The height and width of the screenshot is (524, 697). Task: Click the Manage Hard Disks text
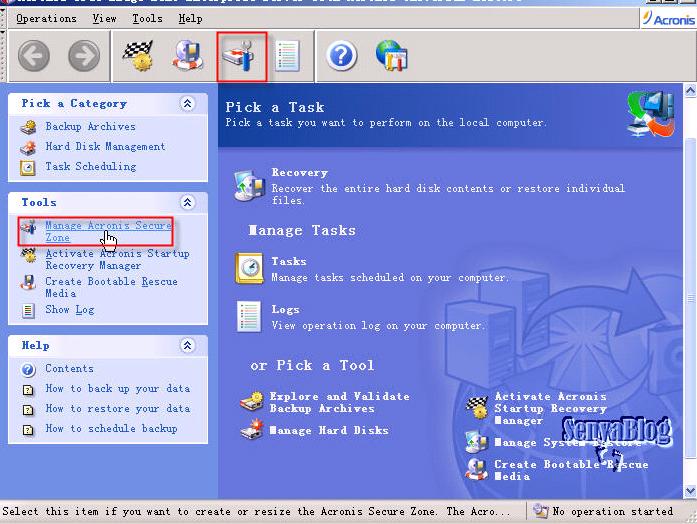[x=329, y=430]
